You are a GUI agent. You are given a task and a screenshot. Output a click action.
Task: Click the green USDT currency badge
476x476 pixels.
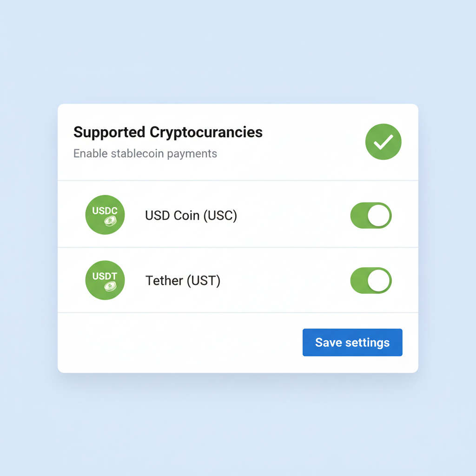point(105,280)
